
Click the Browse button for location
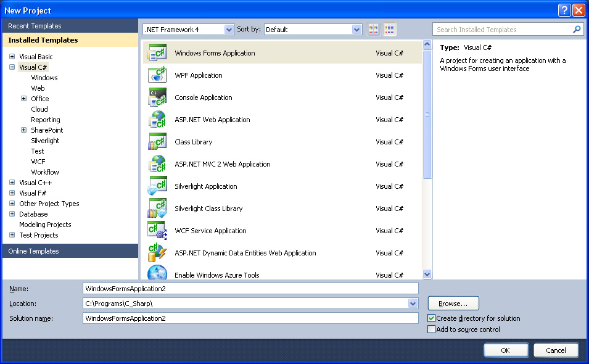click(x=453, y=303)
